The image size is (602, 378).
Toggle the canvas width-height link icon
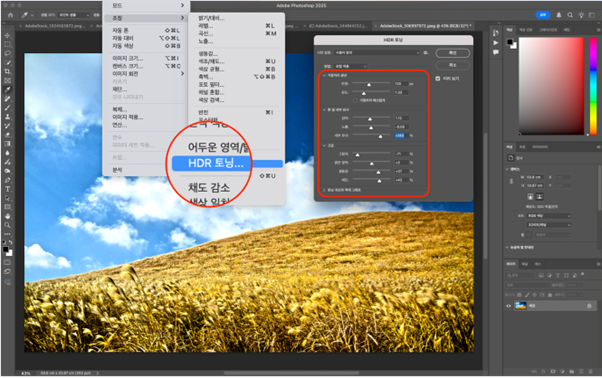point(511,181)
